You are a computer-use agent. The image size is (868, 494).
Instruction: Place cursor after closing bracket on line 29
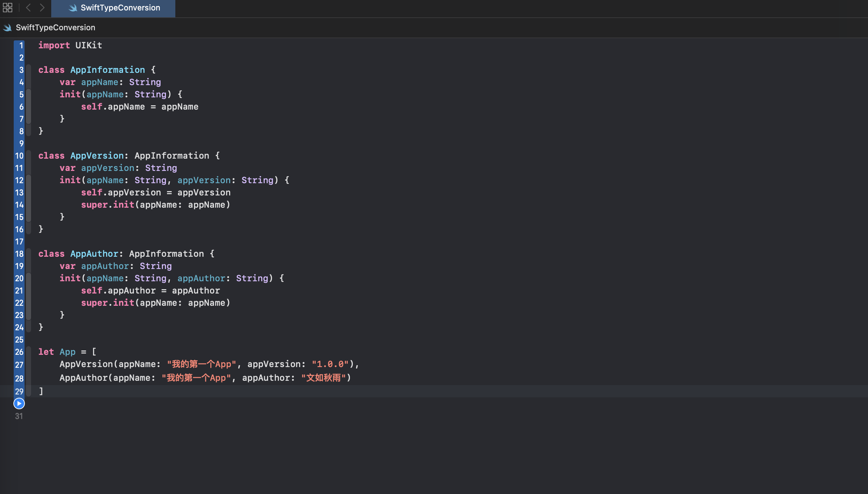[44, 391]
